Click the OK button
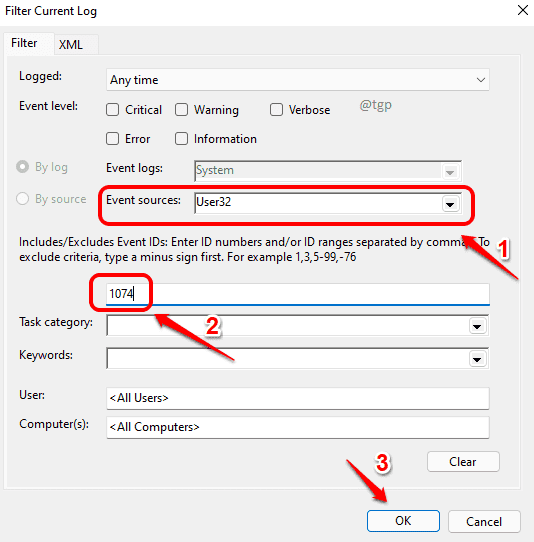Image resolution: width=534 pixels, height=542 pixels. click(403, 521)
